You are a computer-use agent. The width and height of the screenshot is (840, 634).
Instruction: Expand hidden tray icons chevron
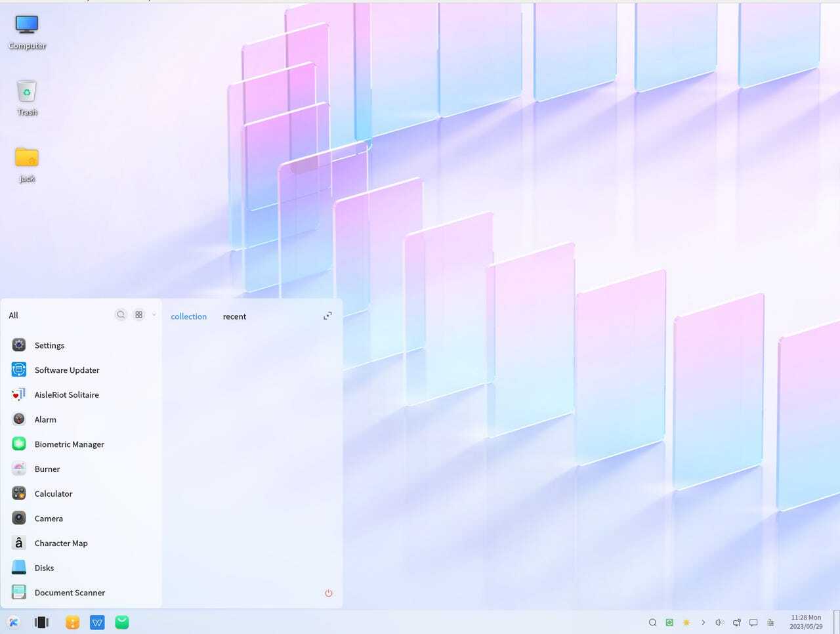pos(703,622)
